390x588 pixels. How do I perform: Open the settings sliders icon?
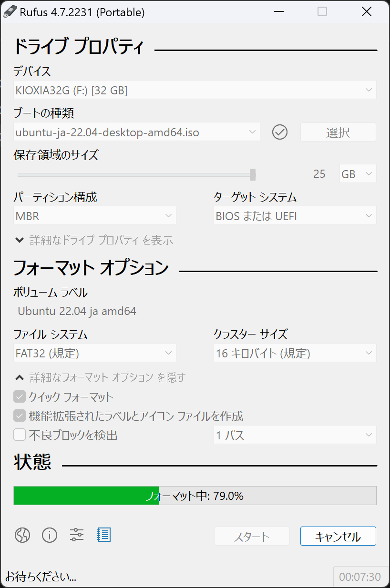tap(77, 535)
